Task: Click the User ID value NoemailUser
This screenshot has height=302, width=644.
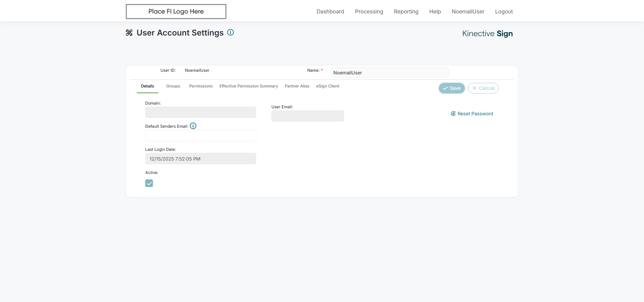Action: click(197, 70)
